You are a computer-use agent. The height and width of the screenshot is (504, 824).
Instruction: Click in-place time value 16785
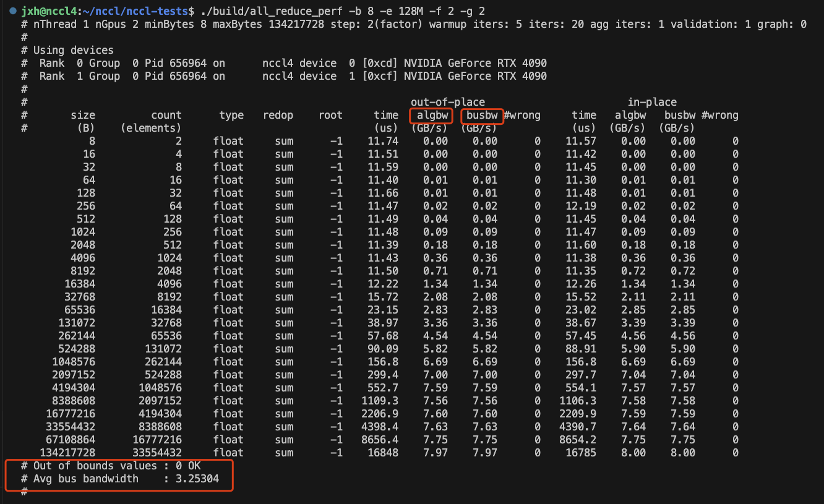(x=581, y=453)
